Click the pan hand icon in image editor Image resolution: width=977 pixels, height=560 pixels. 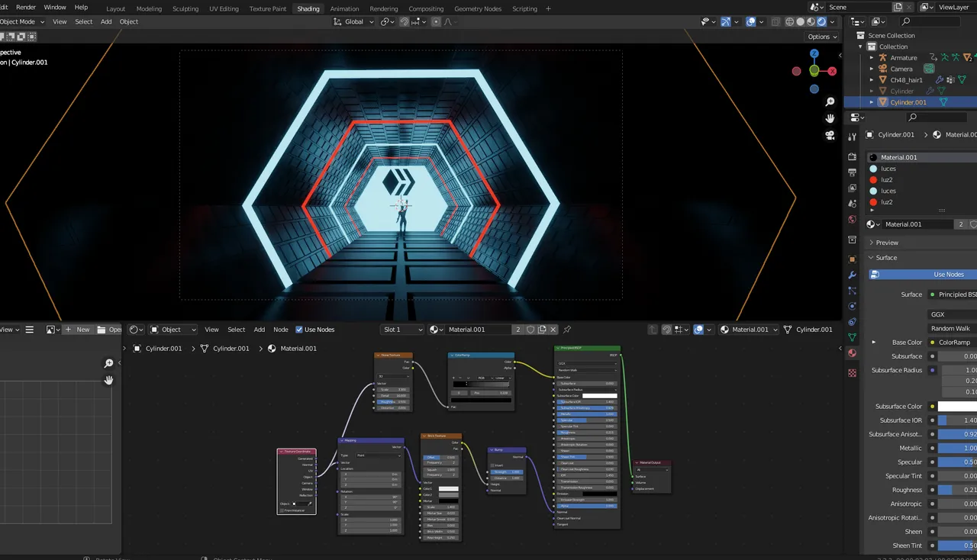point(108,380)
